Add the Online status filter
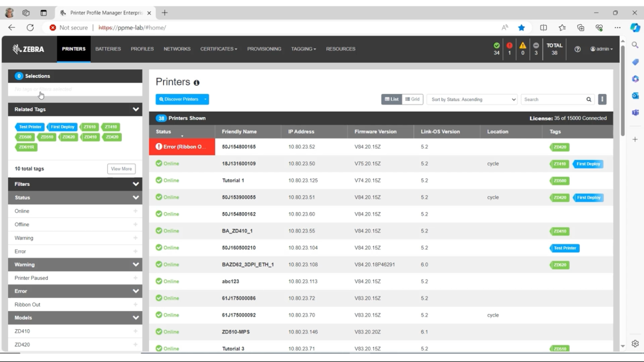Image resolution: width=644 pixels, height=362 pixels. [135, 211]
